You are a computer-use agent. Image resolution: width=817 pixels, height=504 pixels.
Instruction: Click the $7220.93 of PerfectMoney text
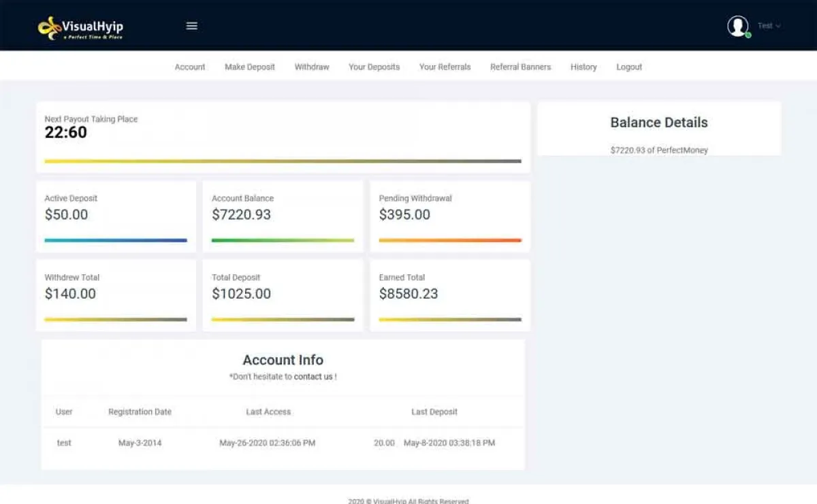coord(659,150)
